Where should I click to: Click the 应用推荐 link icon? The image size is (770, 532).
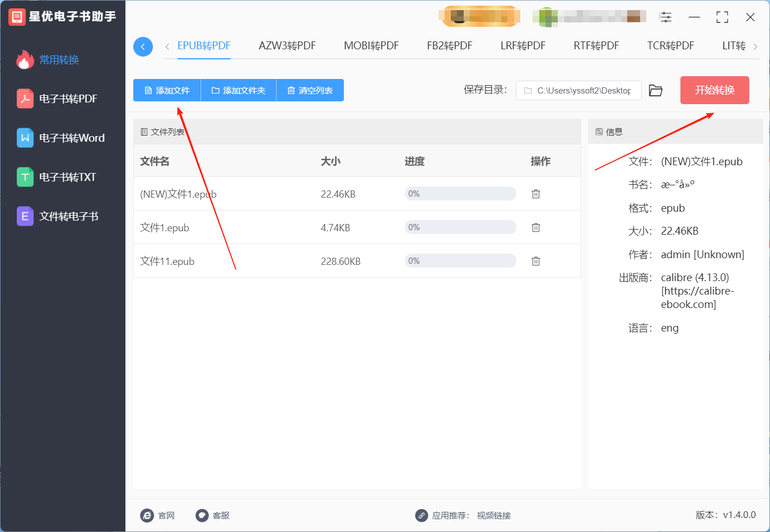click(x=422, y=515)
